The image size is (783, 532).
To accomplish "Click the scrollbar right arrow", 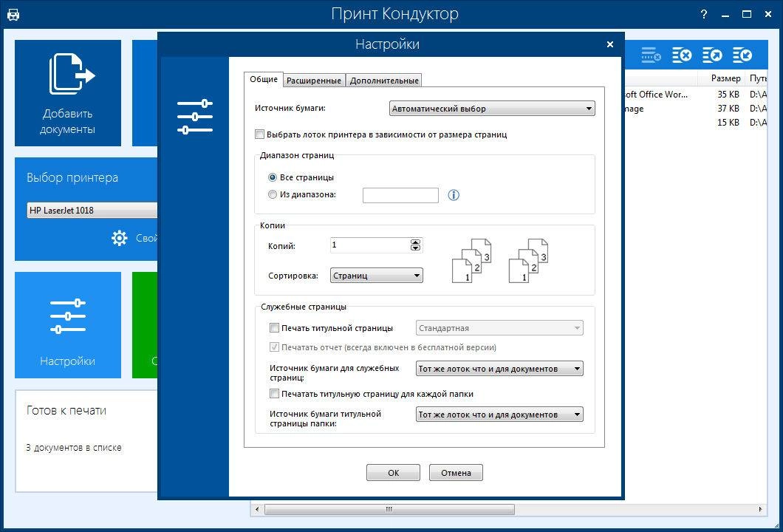I will pos(761,509).
